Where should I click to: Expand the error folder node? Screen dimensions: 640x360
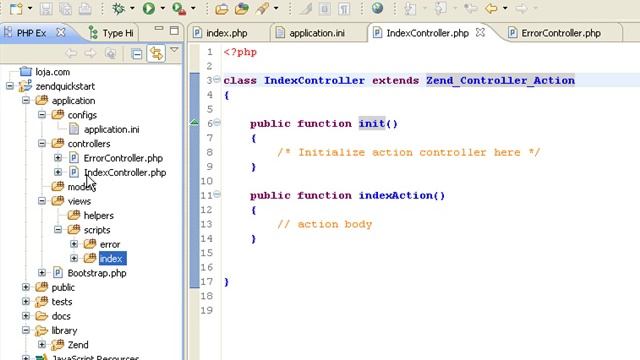coord(74,244)
